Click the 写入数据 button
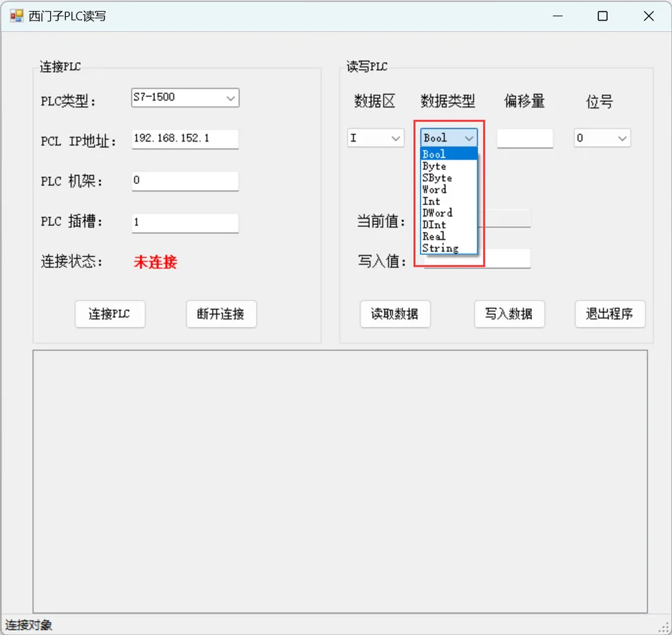 (509, 314)
